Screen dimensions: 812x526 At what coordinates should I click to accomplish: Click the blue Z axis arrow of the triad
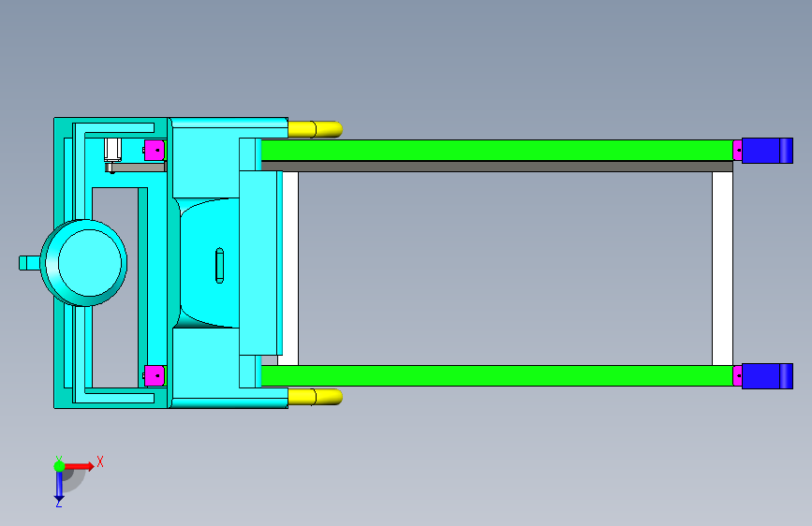coord(59,487)
